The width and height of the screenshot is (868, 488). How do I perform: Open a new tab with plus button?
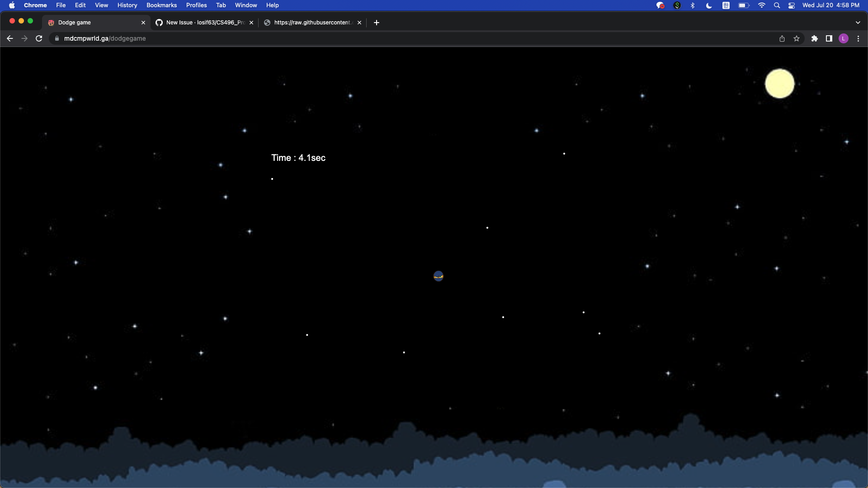click(377, 23)
